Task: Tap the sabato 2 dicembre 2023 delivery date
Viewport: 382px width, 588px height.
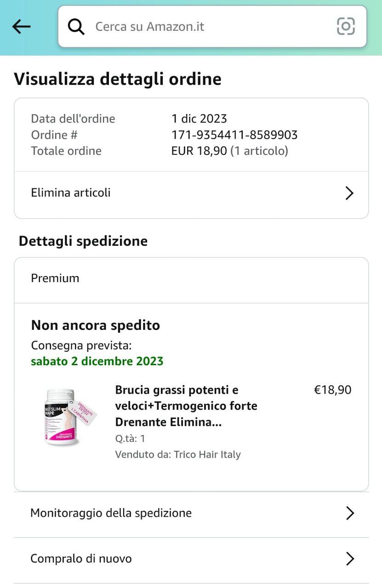Action: pyautogui.click(x=97, y=362)
